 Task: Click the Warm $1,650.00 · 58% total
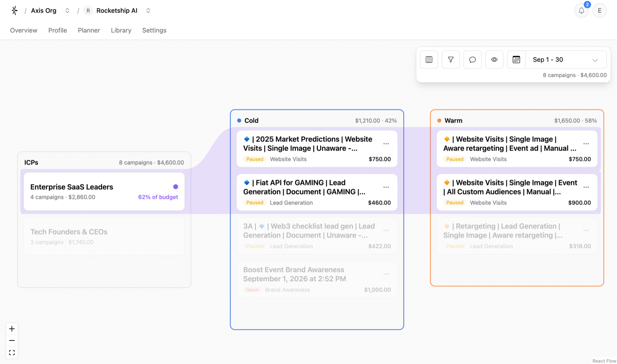click(x=575, y=121)
